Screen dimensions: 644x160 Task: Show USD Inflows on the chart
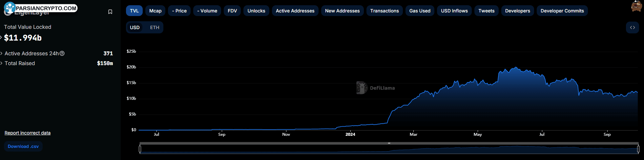coord(454,11)
